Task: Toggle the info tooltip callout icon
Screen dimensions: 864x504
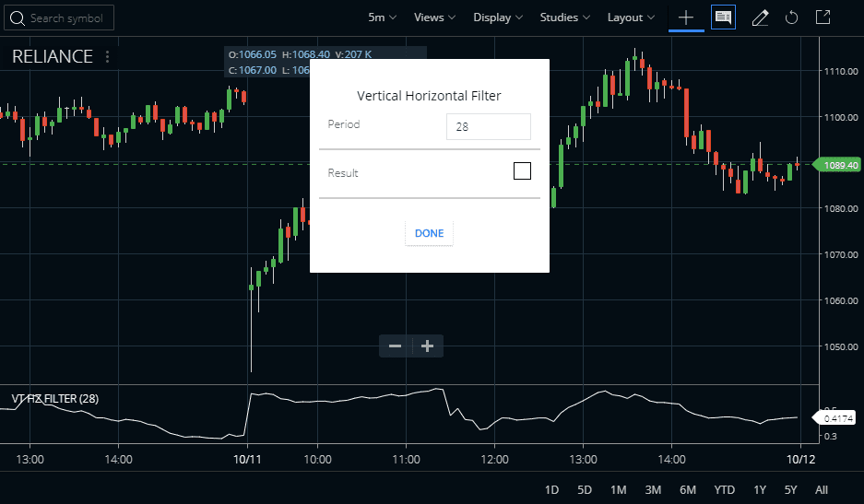Action: (x=723, y=18)
